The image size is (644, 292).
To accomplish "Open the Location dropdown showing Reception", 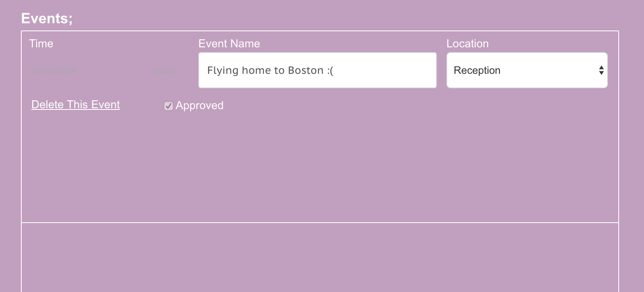I will click(x=527, y=70).
